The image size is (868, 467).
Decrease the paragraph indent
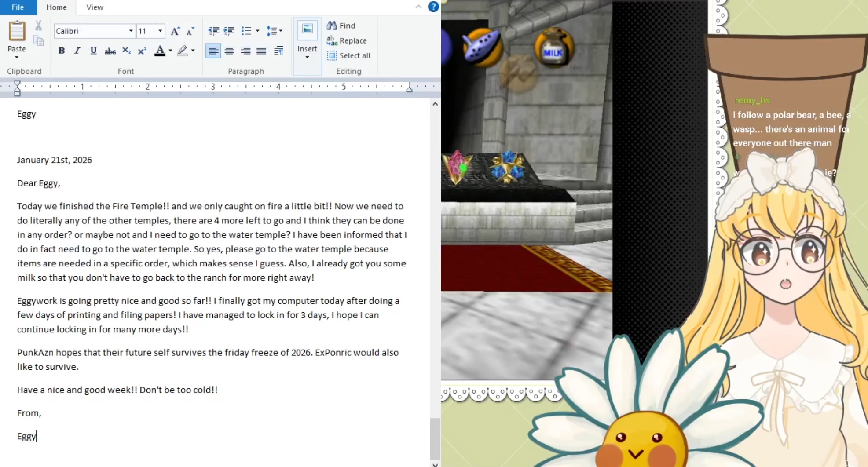pyautogui.click(x=213, y=31)
